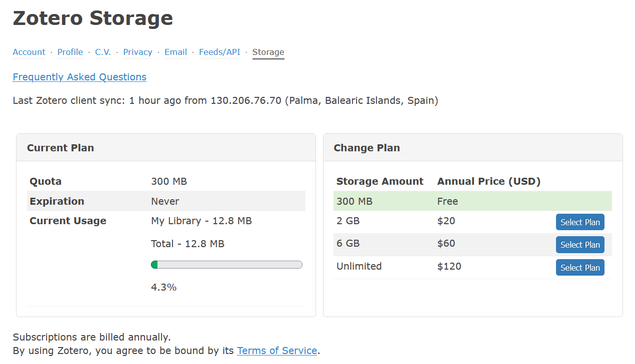The height and width of the screenshot is (364, 635).
Task: Go to the Privacy tab
Action: click(x=137, y=52)
